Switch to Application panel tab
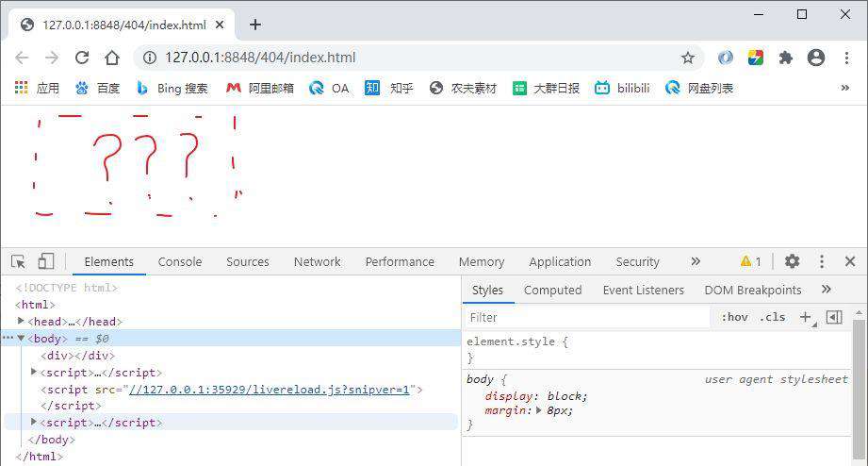868x466 pixels. coord(560,261)
